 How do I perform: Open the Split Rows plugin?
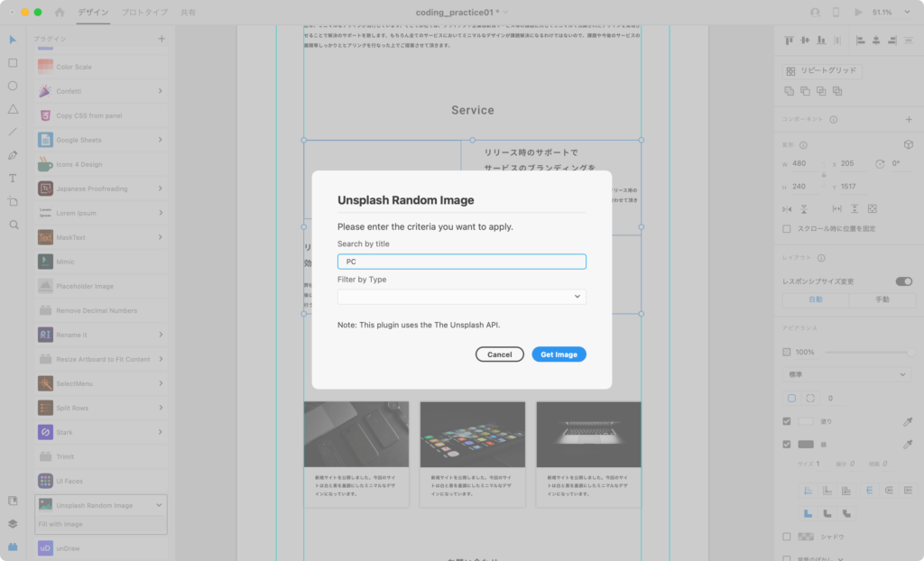(101, 408)
